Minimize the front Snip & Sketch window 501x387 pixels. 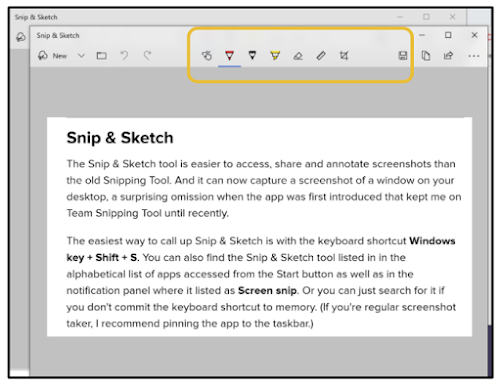[x=422, y=35]
